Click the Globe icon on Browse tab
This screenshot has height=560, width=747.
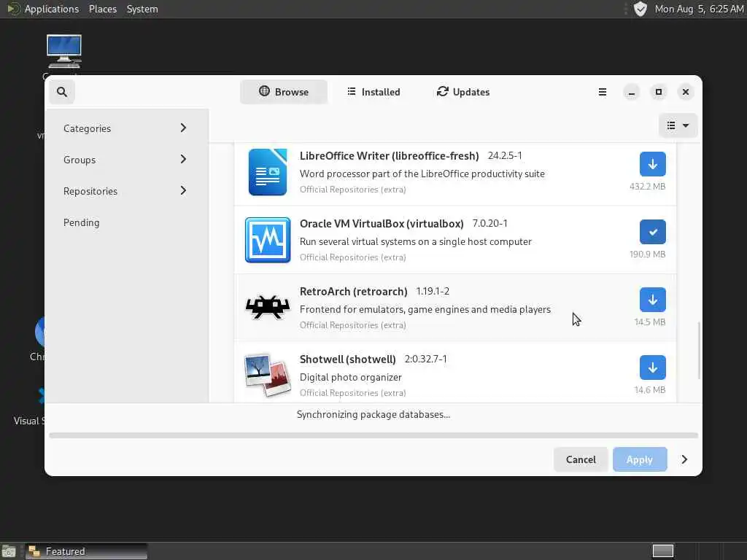click(264, 91)
